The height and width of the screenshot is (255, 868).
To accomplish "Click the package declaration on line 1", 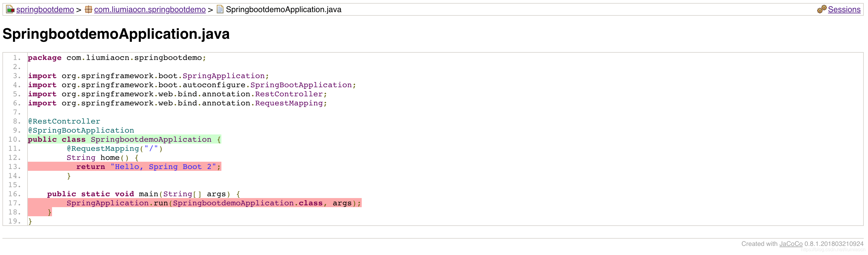I will pos(117,58).
